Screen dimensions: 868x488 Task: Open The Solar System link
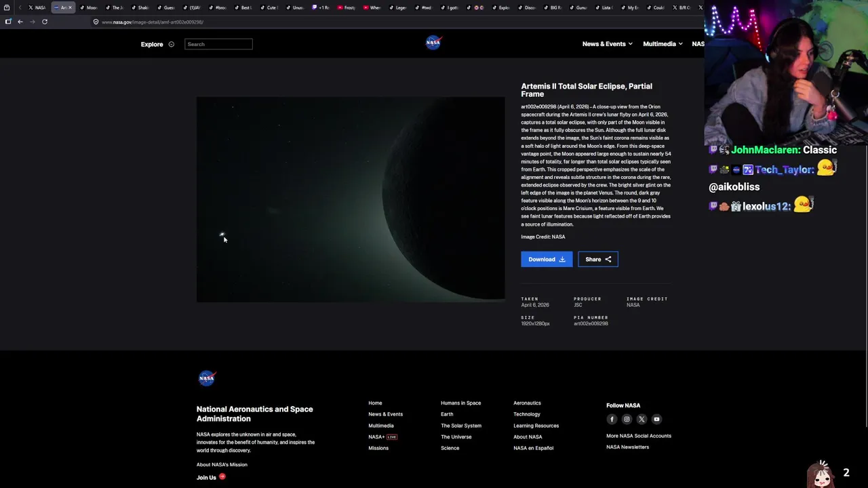coord(461,426)
